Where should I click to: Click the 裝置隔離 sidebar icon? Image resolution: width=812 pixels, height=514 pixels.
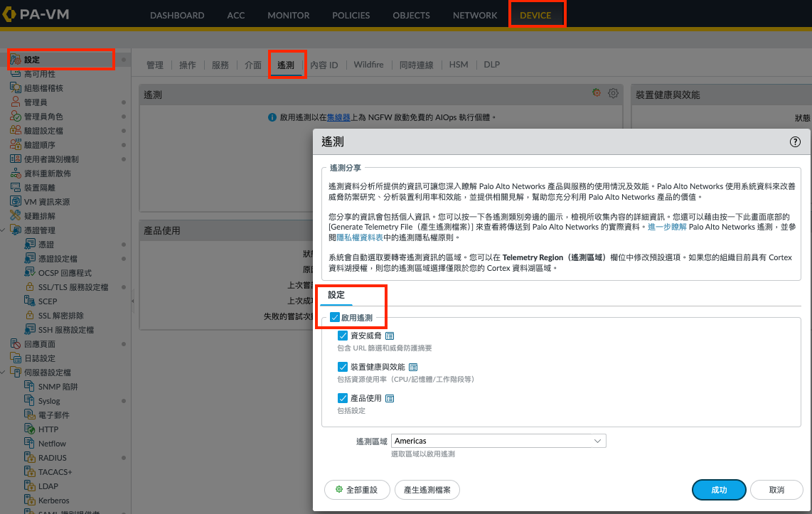tap(16, 187)
